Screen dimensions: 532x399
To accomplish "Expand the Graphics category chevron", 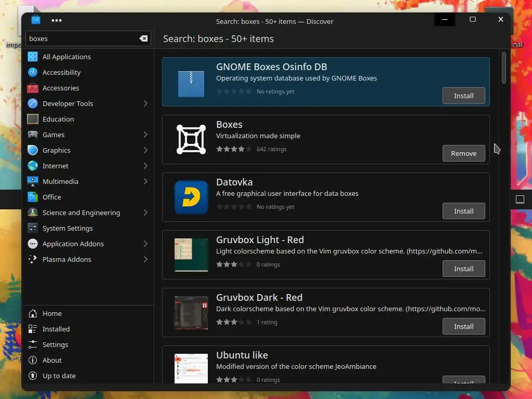I will [145, 150].
